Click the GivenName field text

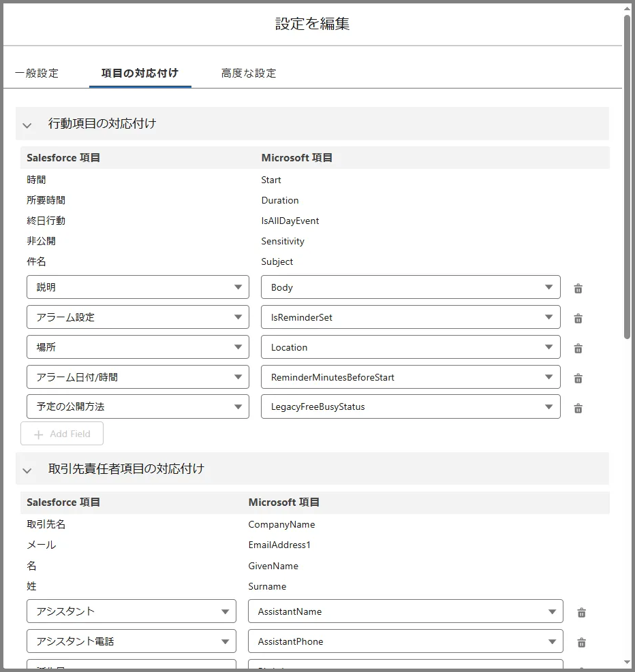[x=273, y=566]
